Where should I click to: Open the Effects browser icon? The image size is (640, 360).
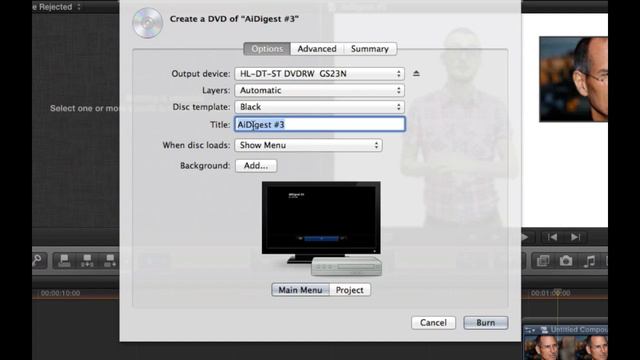(543, 261)
